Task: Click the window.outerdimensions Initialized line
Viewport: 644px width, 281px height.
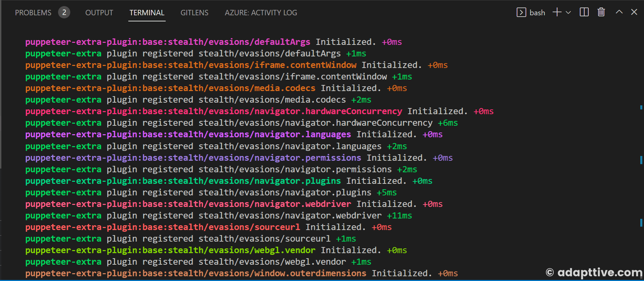Action: pyautogui.click(x=241, y=274)
